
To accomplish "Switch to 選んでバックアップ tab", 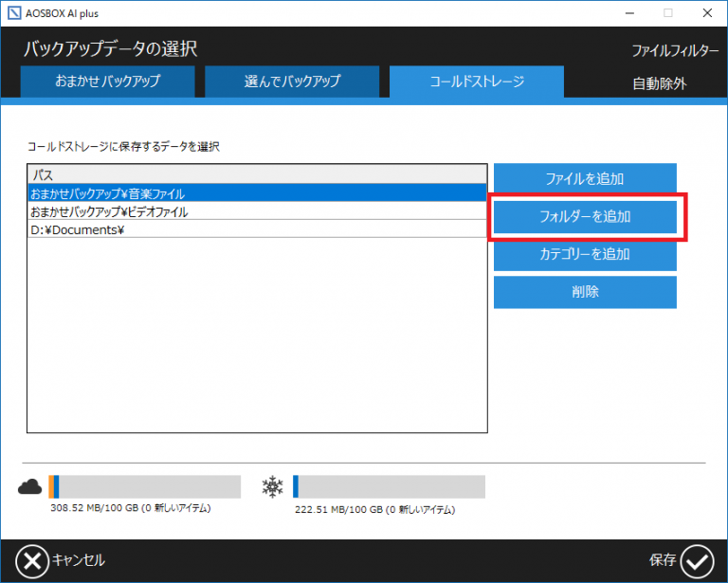I will [x=292, y=82].
